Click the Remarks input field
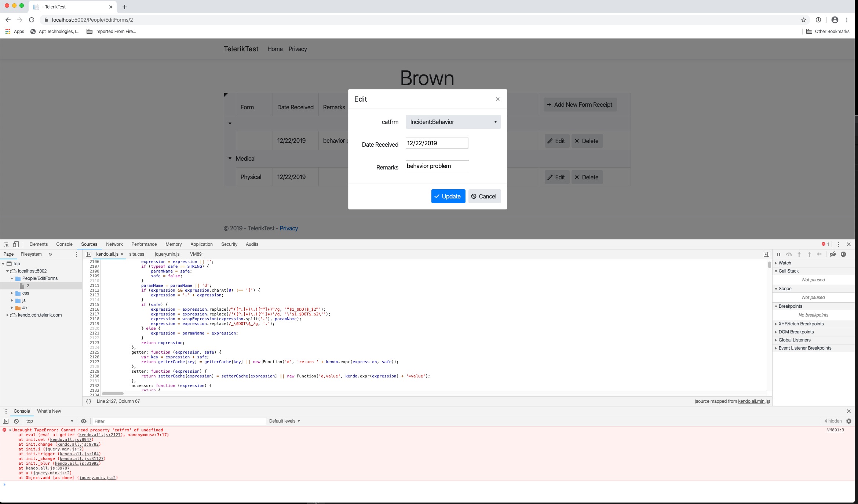Viewport: 858px width, 504px height. click(x=437, y=166)
